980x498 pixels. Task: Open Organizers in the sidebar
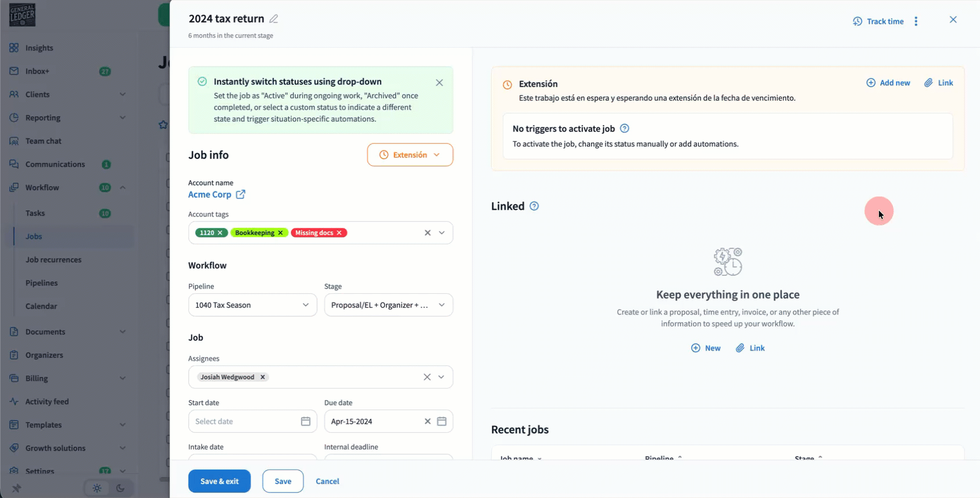44,355
